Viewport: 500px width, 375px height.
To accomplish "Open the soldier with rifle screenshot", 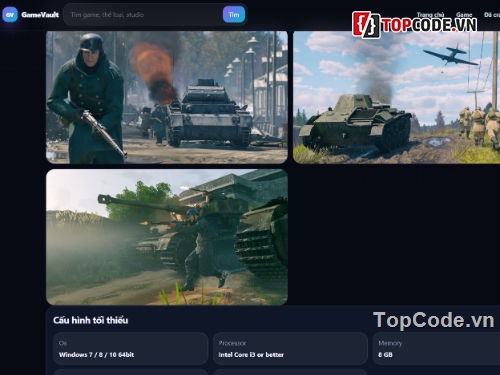I will click(x=167, y=97).
